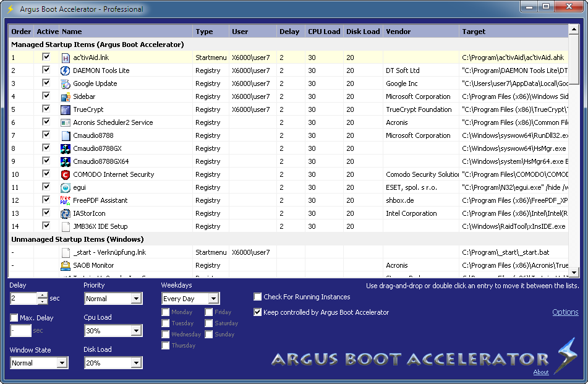Click the Max. Delay seconds input field
Screen dimensions: 588x384
click(x=20, y=331)
